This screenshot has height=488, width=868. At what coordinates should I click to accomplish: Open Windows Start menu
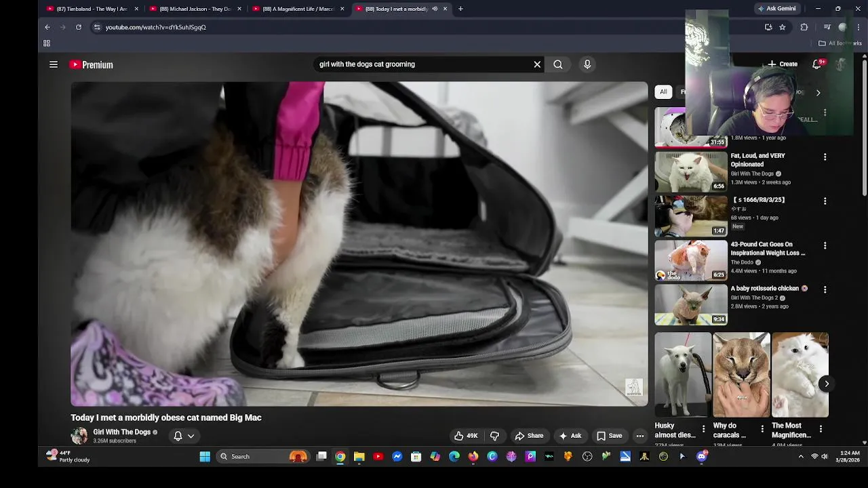(x=205, y=457)
